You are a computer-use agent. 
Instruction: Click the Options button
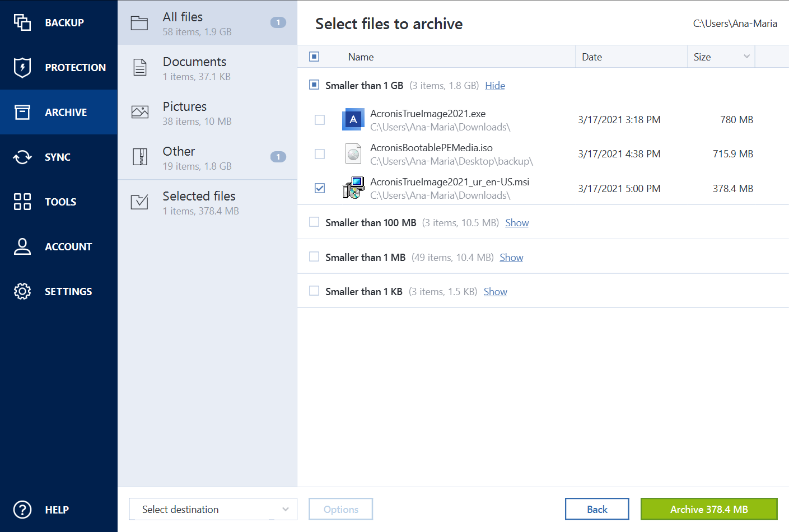click(x=341, y=509)
